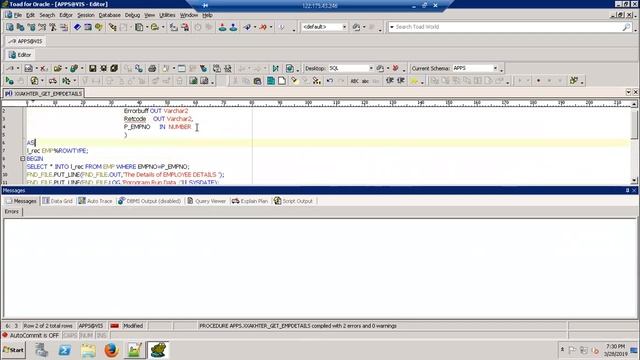The image size is (640, 360).
Task: Click the Editor window button
Action: click(x=20, y=55)
